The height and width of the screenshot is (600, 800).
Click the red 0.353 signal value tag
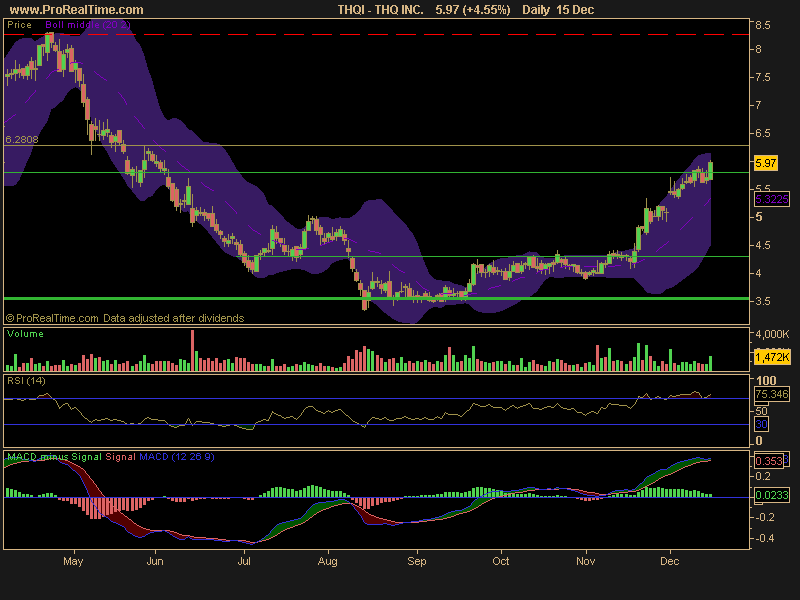point(768,461)
